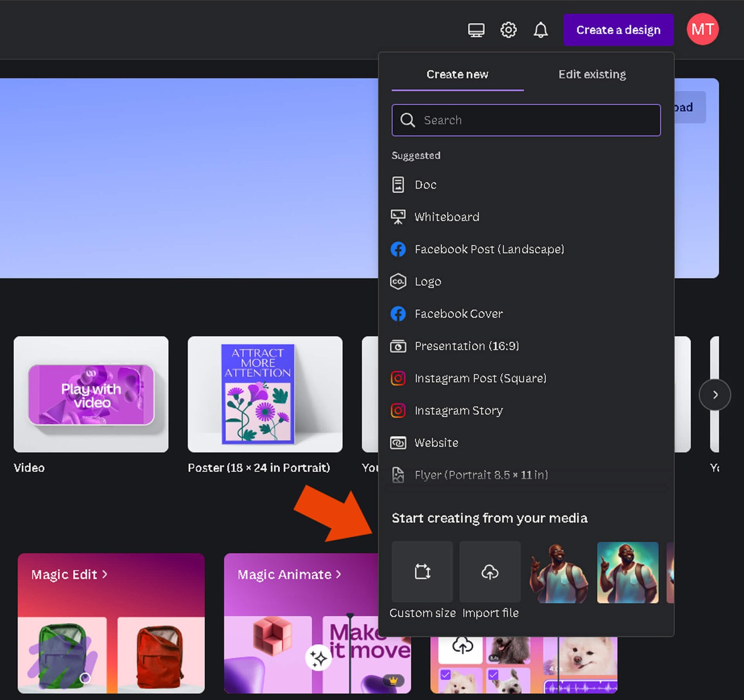Click the Flyer page icon
The image size is (744, 700).
click(398, 475)
